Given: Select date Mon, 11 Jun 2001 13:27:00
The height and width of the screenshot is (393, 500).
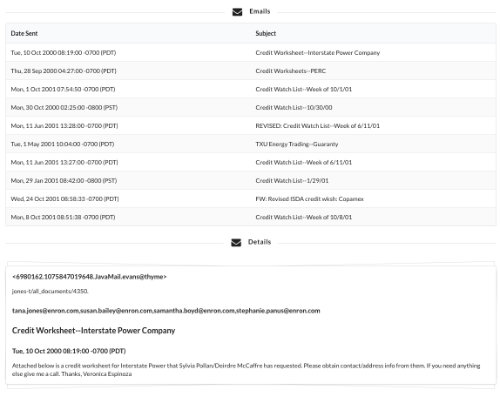Looking at the screenshot, I should pyautogui.click(x=64, y=162).
